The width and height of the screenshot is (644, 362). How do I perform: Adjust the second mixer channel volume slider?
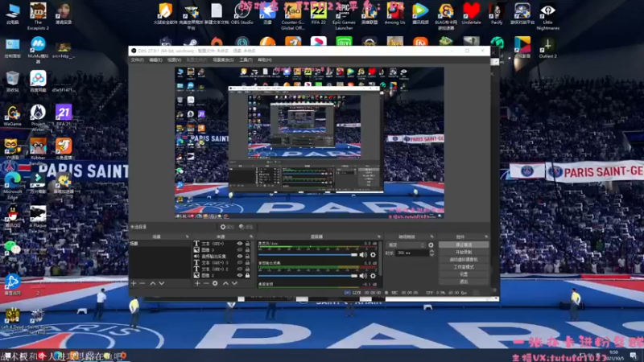pos(308,276)
